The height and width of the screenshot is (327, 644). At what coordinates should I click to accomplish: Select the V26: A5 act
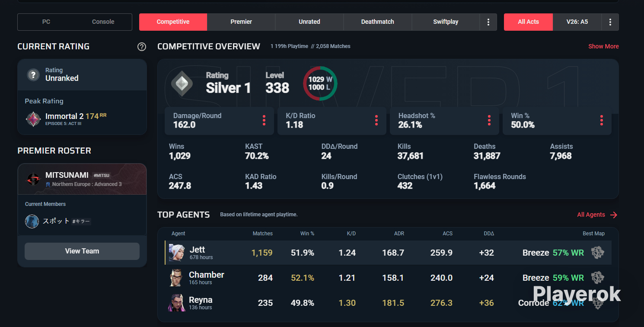pyautogui.click(x=577, y=22)
